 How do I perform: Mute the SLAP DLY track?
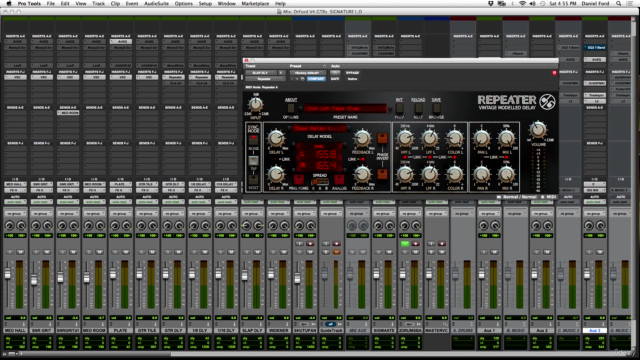[257, 252]
